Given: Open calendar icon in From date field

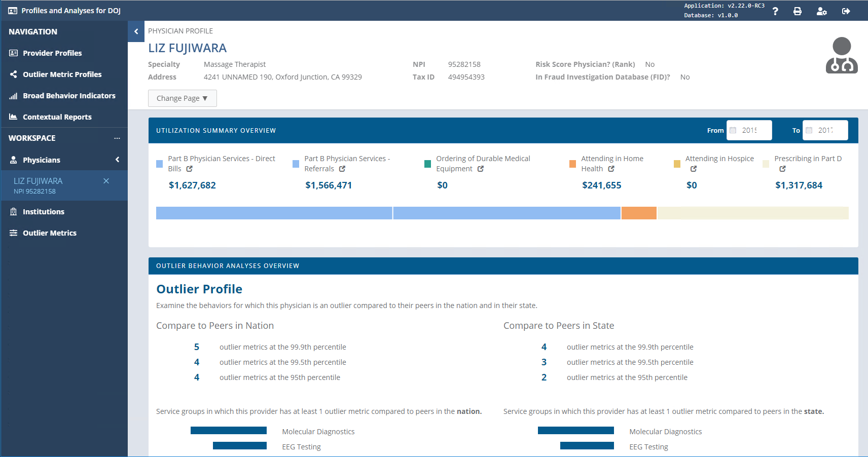Looking at the screenshot, I should (x=733, y=130).
